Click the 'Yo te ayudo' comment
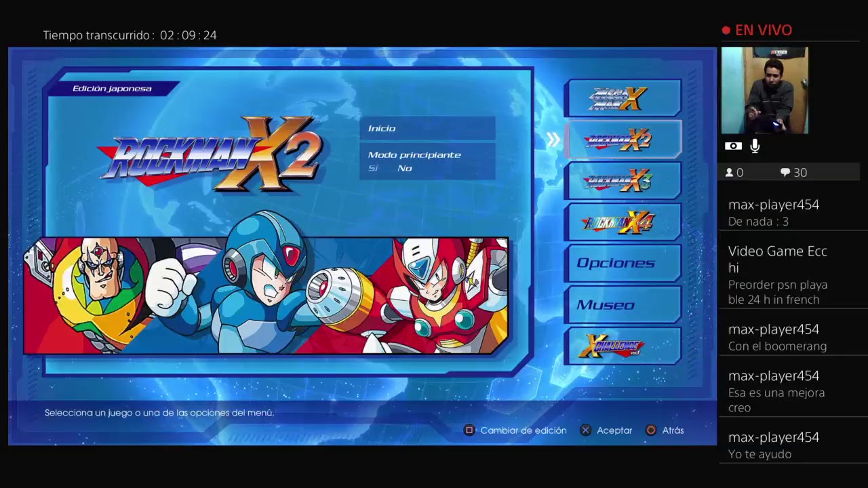Screen dimensions: 868x488 pos(759,454)
